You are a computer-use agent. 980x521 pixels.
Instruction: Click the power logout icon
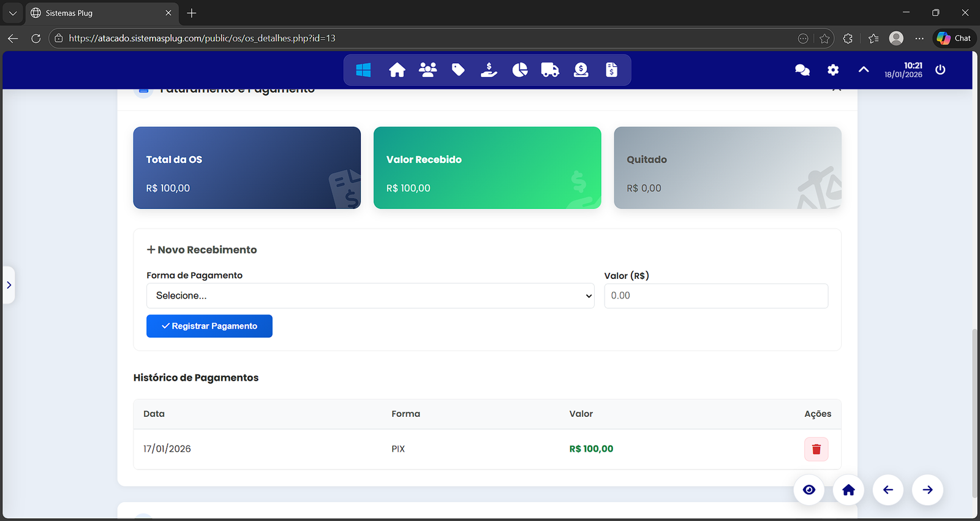click(940, 70)
